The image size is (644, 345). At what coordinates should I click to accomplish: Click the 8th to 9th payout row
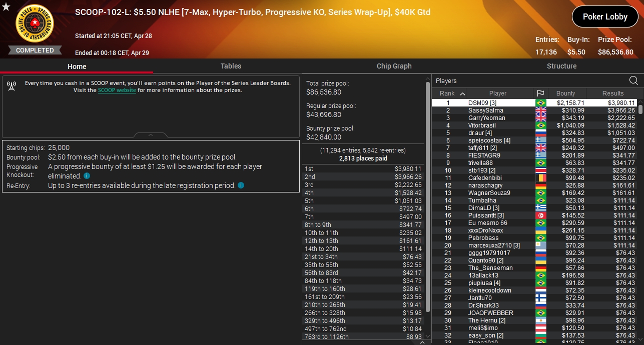point(363,225)
